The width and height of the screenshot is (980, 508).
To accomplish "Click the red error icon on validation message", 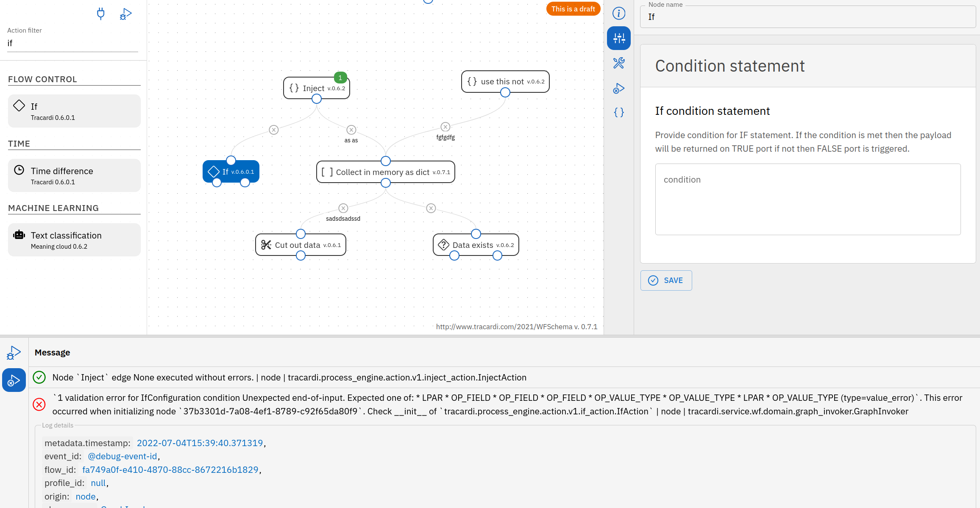I will 39,405.
